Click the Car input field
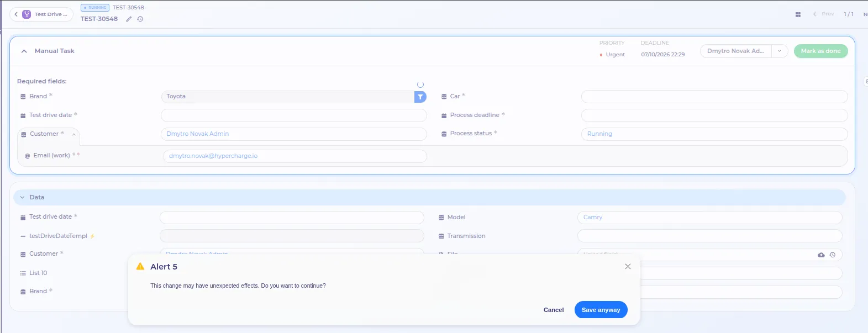This screenshot has width=868, height=333. click(x=714, y=97)
